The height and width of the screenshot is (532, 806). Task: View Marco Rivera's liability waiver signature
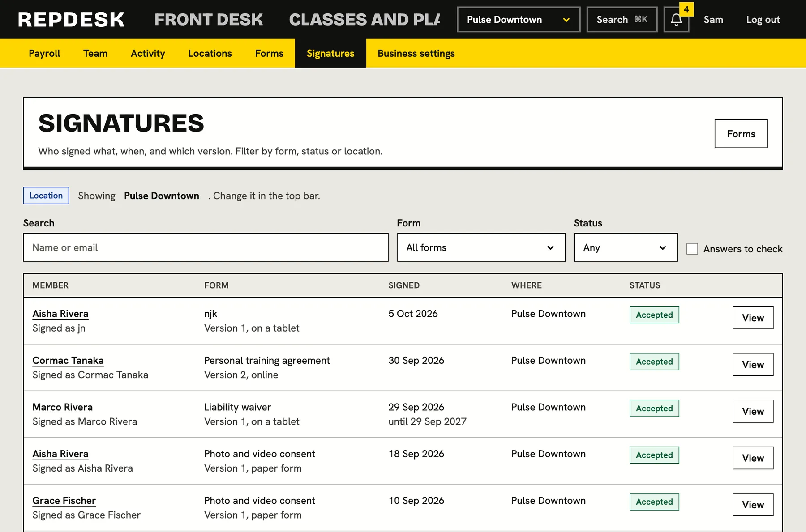tap(753, 411)
